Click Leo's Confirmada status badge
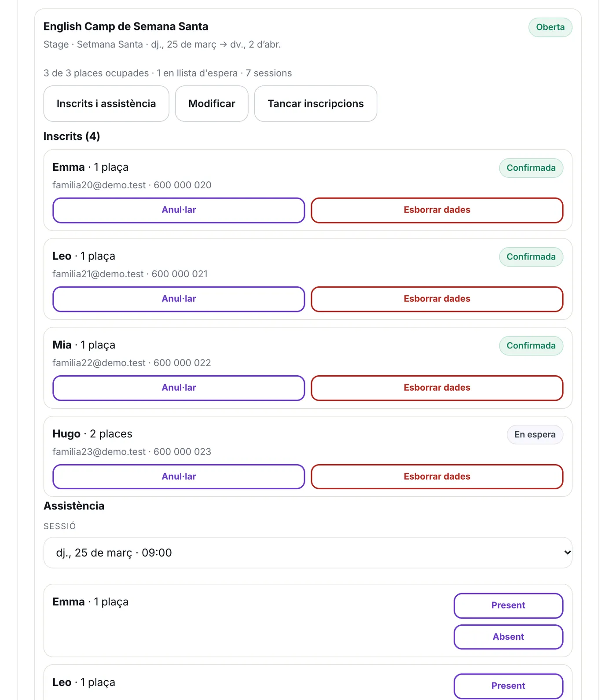The image size is (616, 700). point(531,257)
